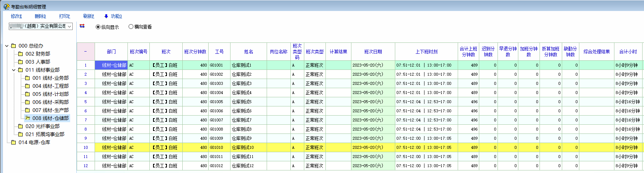Collapse the 011 线材事业部 tree node

[x=14, y=70]
